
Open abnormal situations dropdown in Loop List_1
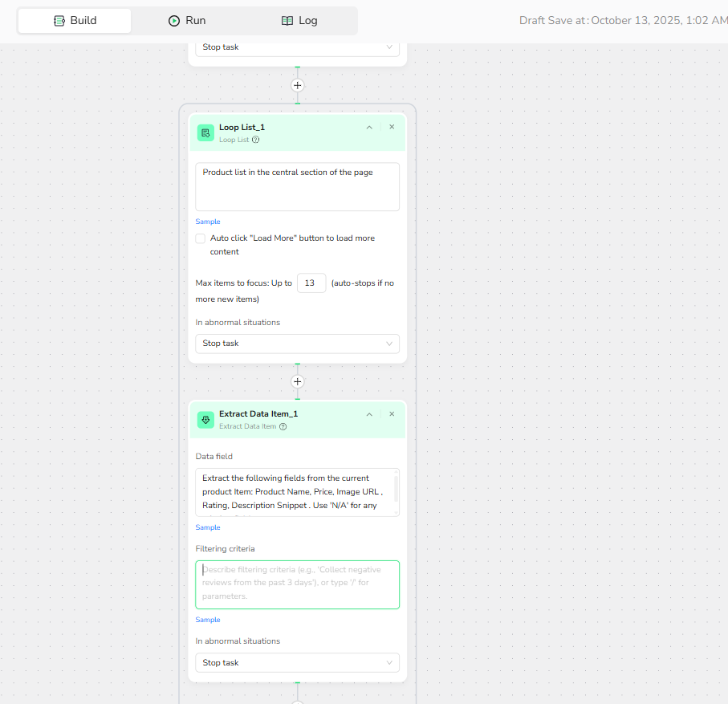click(x=297, y=344)
